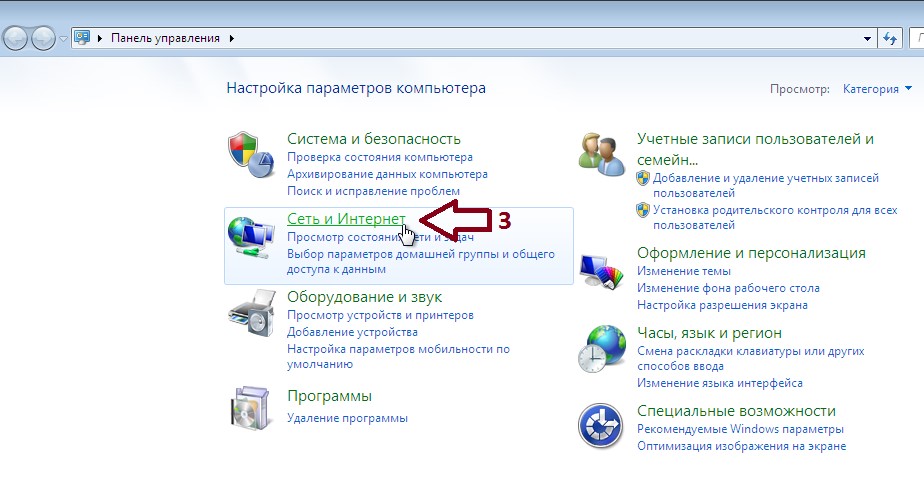The height and width of the screenshot is (489, 924).
Task: Click the Программы disc box icon
Action: point(251,407)
